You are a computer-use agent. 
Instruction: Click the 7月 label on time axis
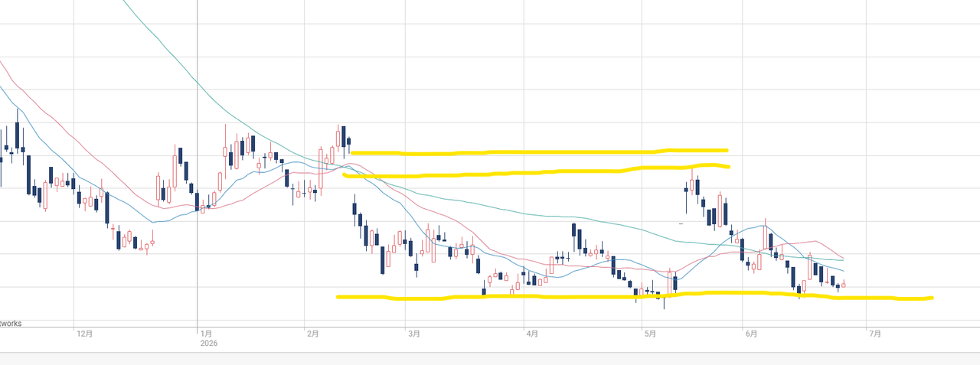(x=875, y=334)
